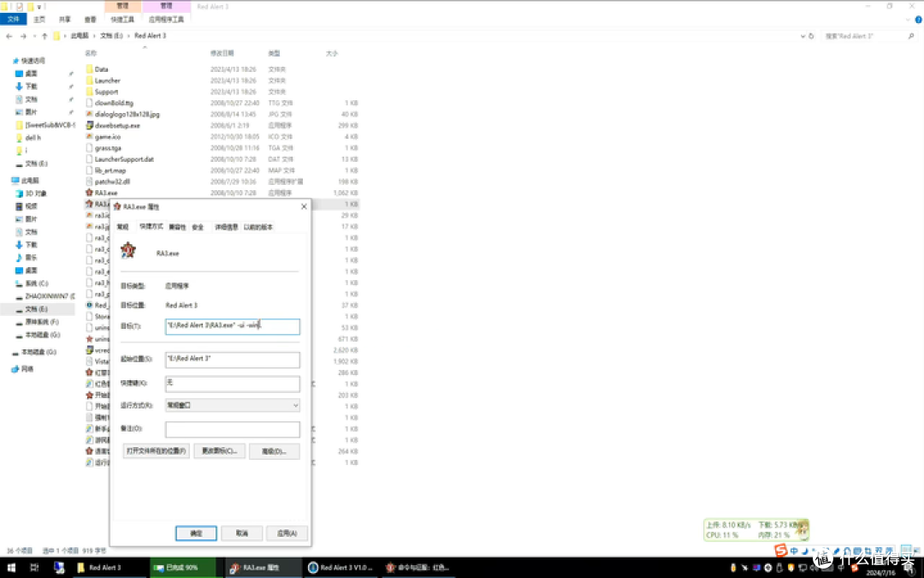Click into the 快捷键 shortcut key field
The width and height of the screenshot is (924, 578).
[232, 384]
